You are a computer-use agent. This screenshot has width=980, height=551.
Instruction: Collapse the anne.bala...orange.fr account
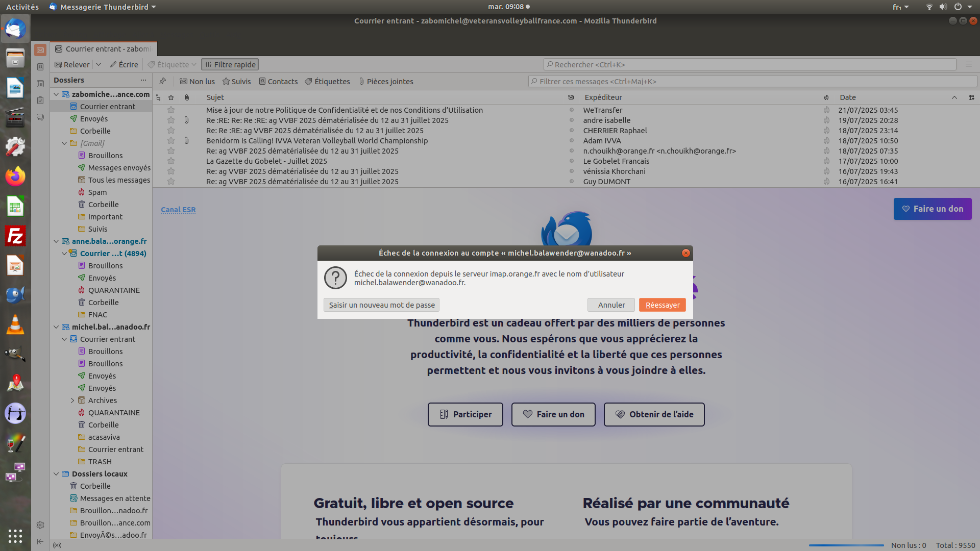click(56, 241)
